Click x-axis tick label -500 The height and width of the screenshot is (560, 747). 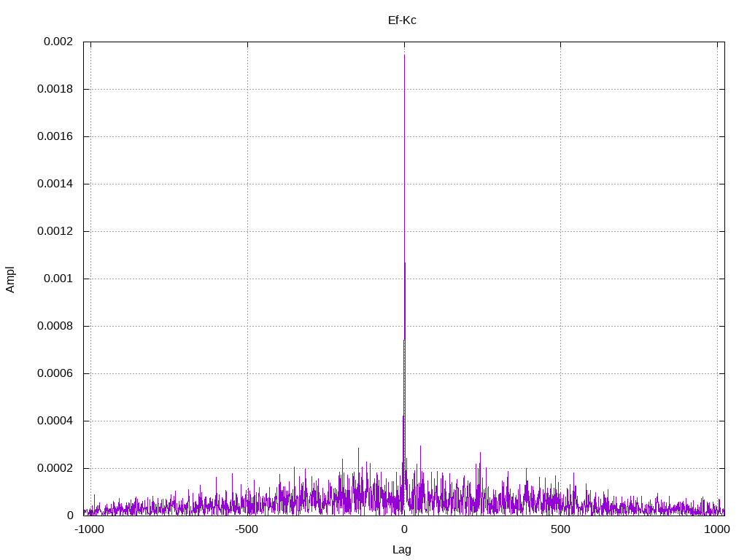(247, 529)
